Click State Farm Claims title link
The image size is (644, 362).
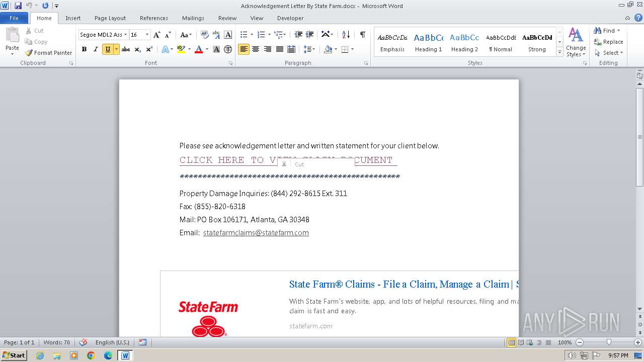tap(404, 284)
